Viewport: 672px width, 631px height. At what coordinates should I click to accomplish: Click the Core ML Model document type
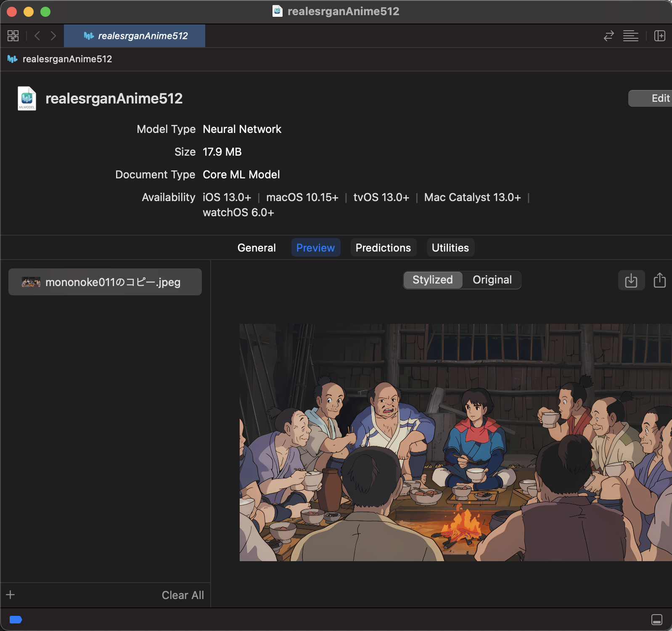241,175
